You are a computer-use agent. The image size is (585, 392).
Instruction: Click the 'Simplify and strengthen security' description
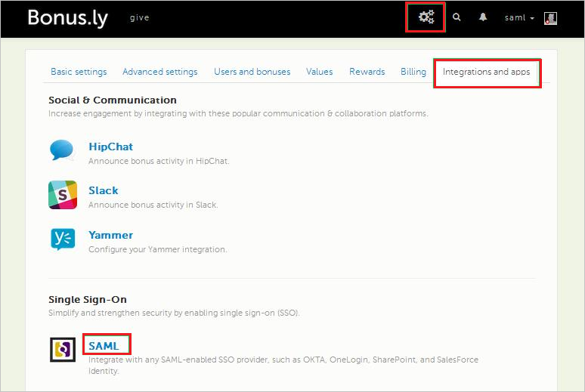[174, 313]
